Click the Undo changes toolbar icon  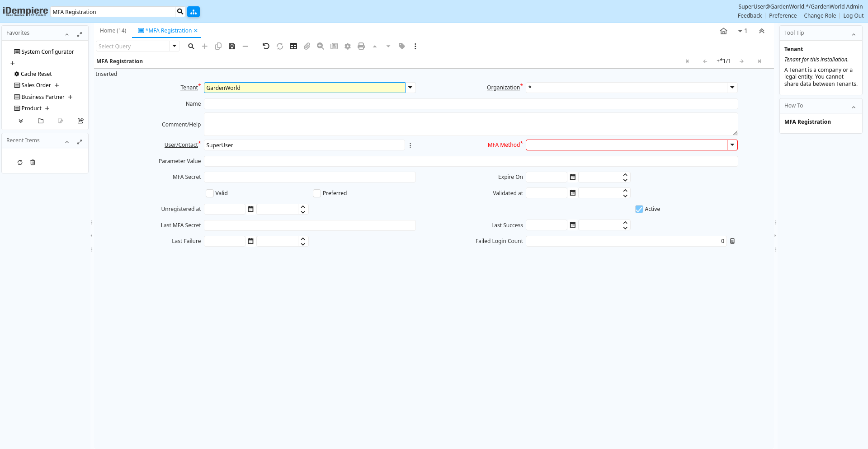[x=266, y=46]
